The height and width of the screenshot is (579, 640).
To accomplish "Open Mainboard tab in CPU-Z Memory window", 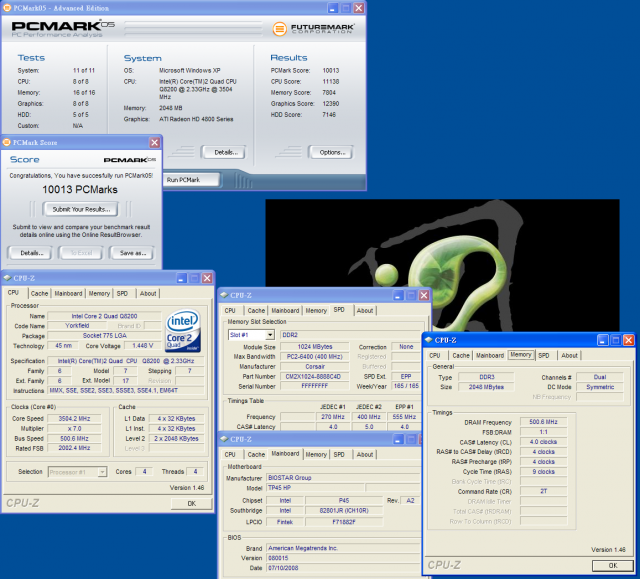I will point(490,355).
